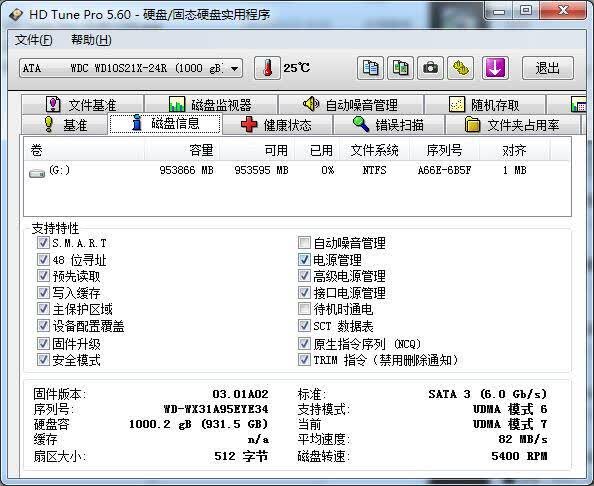The height and width of the screenshot is (486, 594).
Task: Click the purple download arrow icon
Action: (x=495, y=68)
